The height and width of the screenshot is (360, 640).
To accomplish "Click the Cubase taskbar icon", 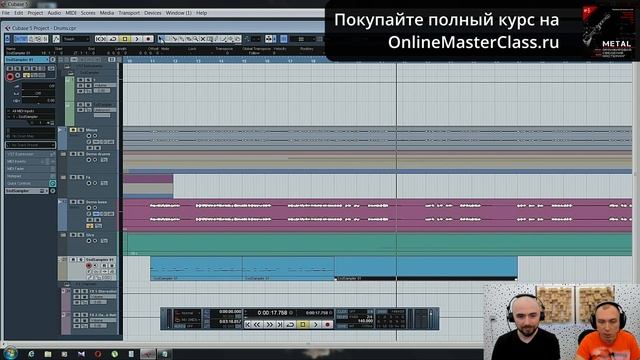I will click(x=148, y=354).
